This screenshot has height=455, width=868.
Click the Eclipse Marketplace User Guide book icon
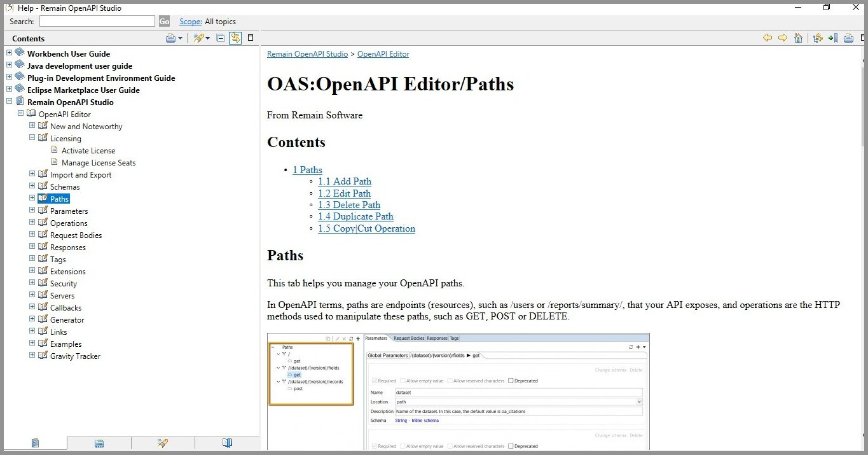[x=20, y=89]
